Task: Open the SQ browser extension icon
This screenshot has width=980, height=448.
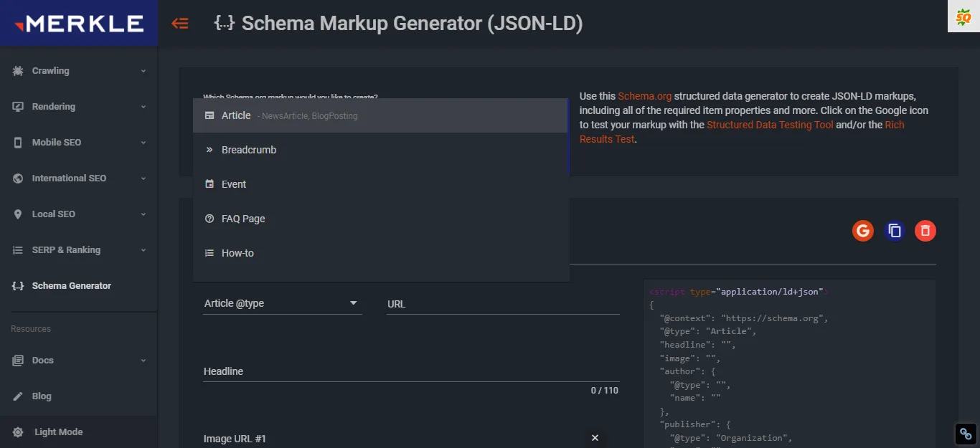Action: point(965,16)
